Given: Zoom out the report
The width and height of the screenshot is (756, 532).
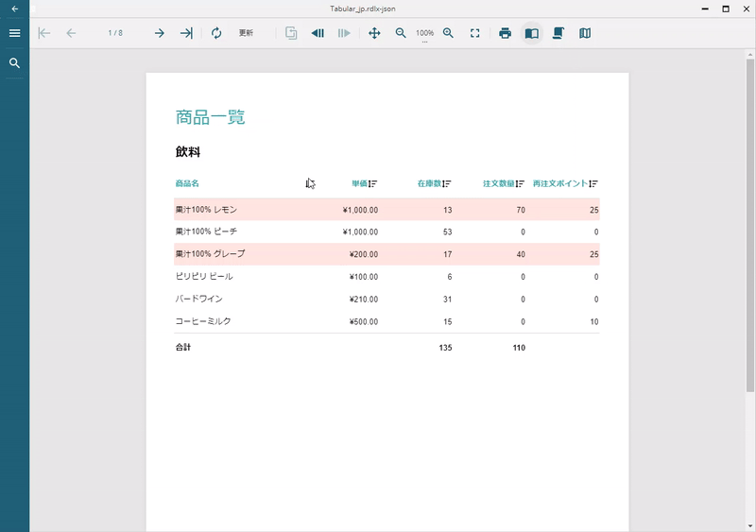Looking at the screenshot, I should tap(401, 33).
